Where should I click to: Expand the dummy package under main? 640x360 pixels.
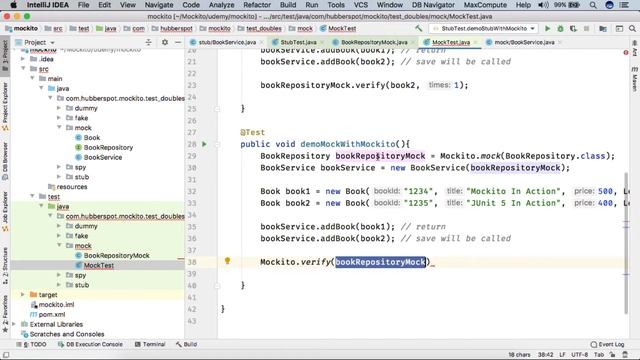(x=59, y=108)
